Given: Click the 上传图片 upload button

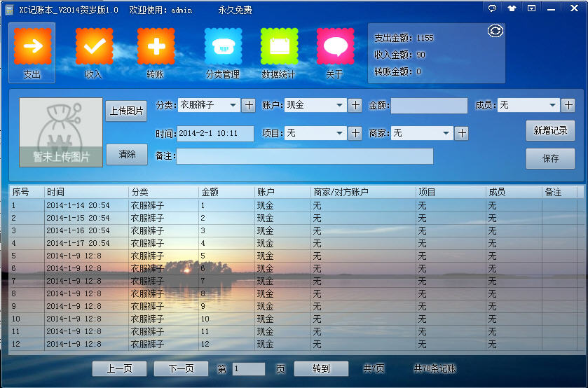Looking at the screenshot, I should pos(126,111).
